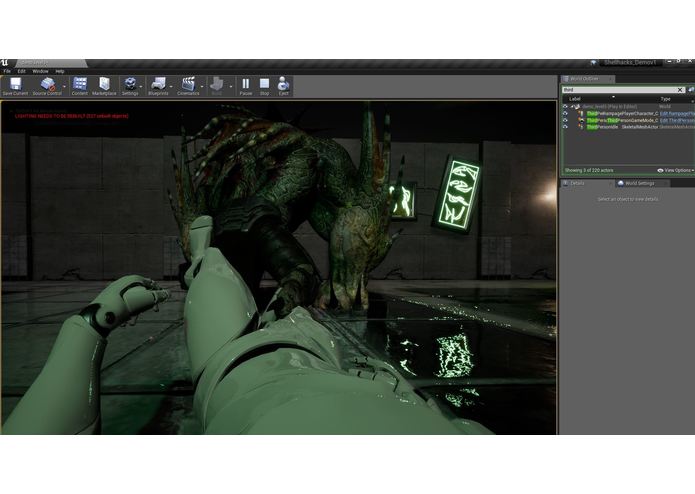Click the character icon of RampagePlayerCharacter_C row
The width and height of the screenshot is (695, 494).
coord(581,114)
